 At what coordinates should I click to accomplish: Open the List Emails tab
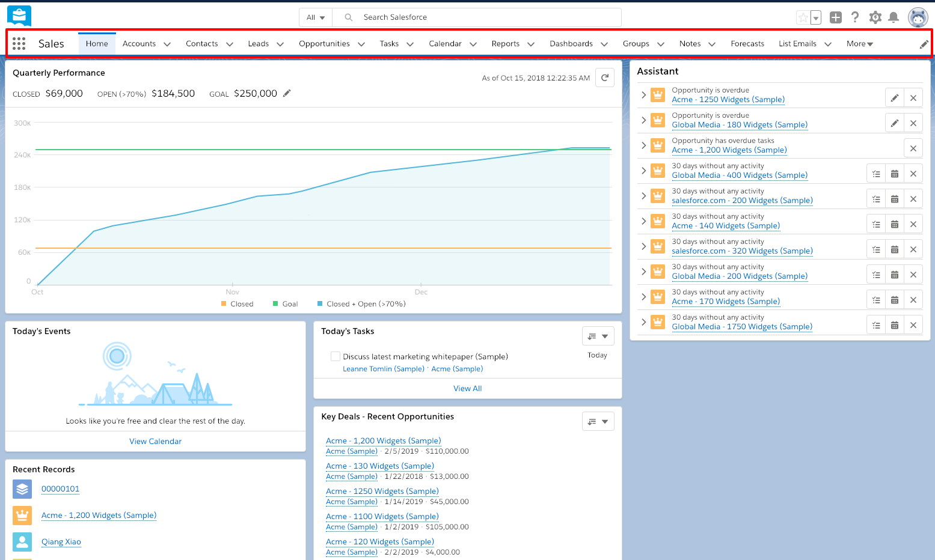click(797, 44)
